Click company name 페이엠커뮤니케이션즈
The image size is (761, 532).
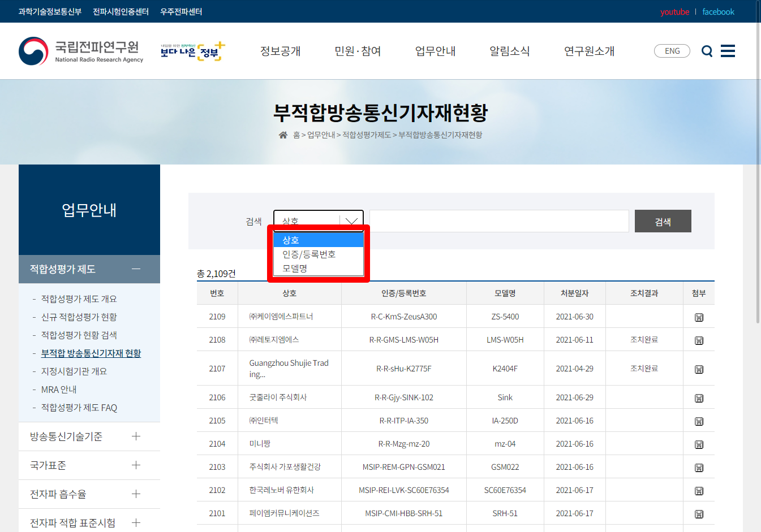pyautogui.click(x=285, y=513)
